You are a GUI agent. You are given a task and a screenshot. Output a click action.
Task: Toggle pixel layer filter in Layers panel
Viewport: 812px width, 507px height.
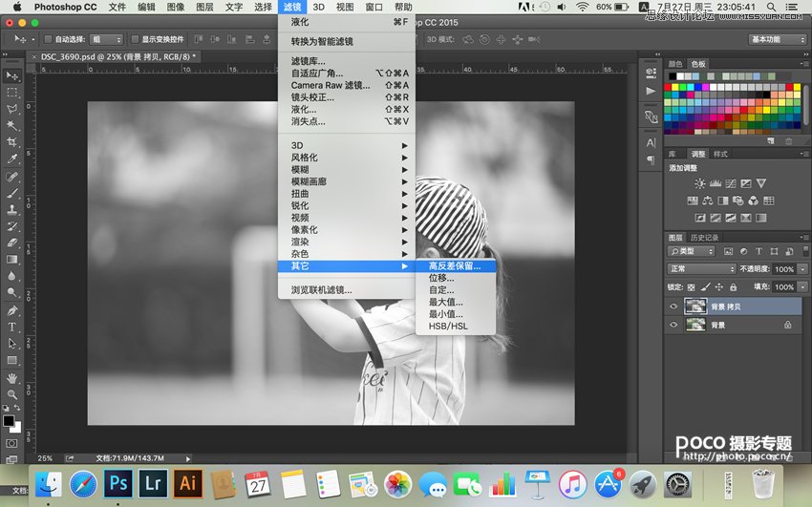[728, 251]
